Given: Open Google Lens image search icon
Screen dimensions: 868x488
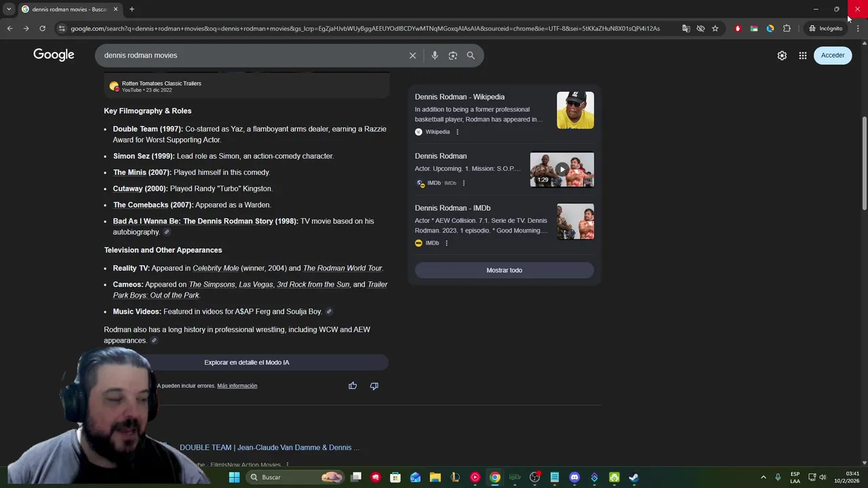Looking at the screenshot, I should pyautogui.click(x=453, y=56).
